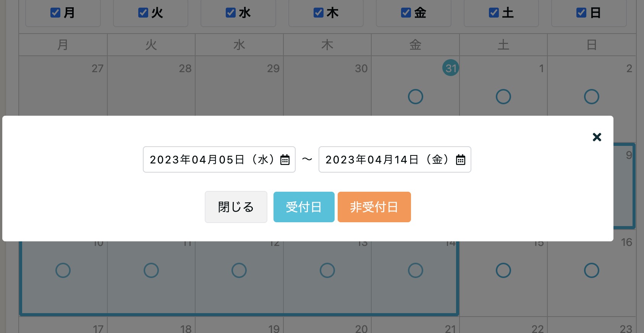Image resolution: width=644 pixels, height=333 pixels.
Task: Uncheck the 日 weekday checkbox
Action: coord(581,13)
